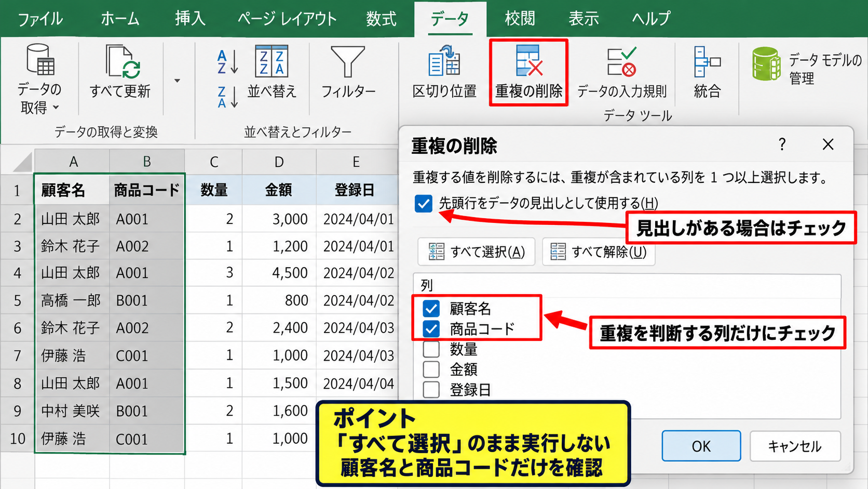Select the 4,500 amount cell
This screenshot has height=489, width=868.
click(279, 273)
